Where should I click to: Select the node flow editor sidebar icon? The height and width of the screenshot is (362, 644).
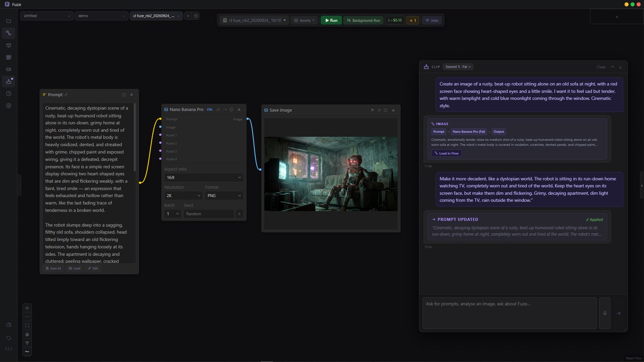click(8, 33)
